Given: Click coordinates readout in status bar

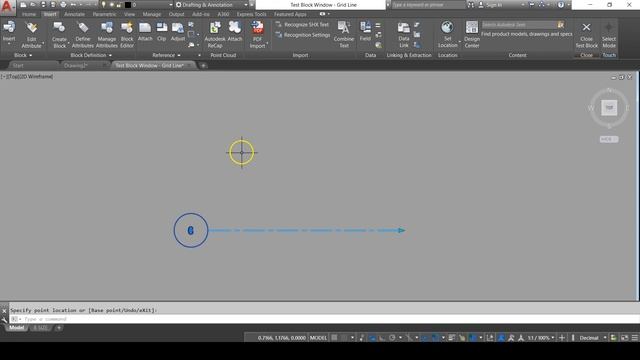Looking at the screenshot, I should [281, 338].
